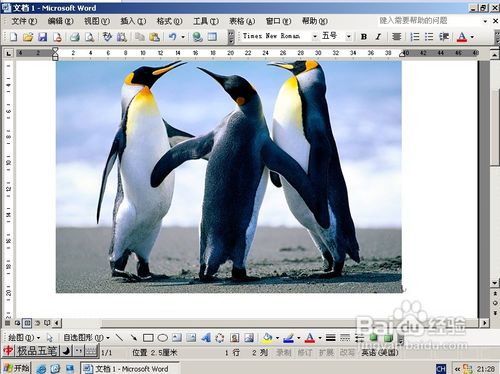Toggle bulleted list formatting
Viewport: 500px width, 374px height.
pos(429,37)
